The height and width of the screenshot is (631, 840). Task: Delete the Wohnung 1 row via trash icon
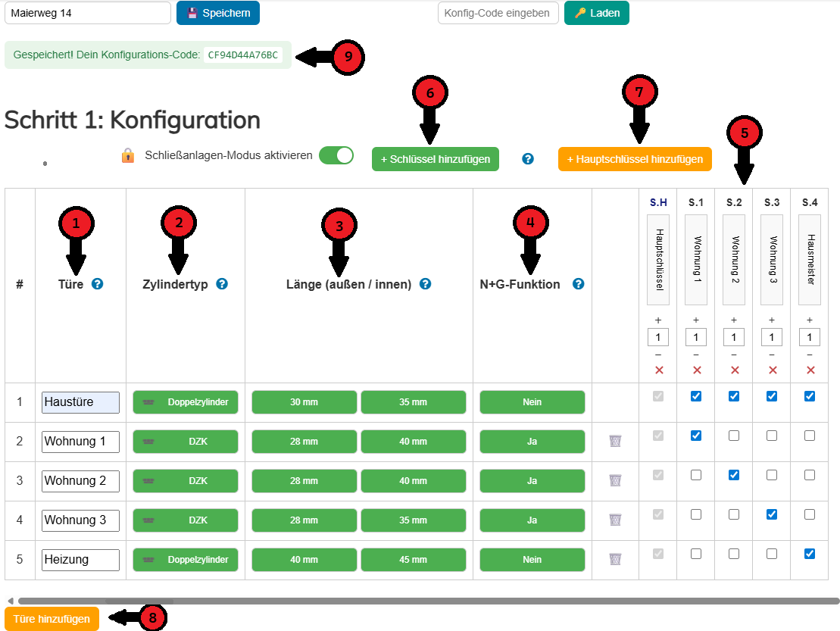615,441
